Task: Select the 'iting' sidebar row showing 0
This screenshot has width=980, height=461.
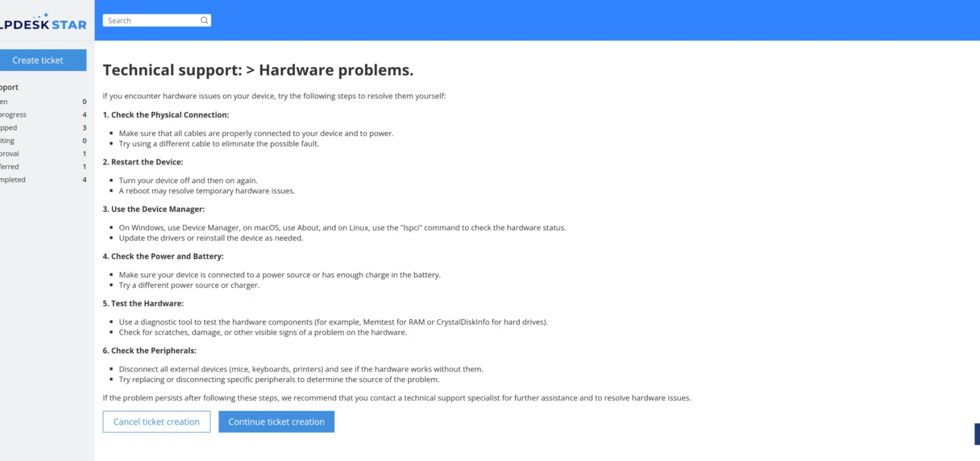Action: click(44, 141)
